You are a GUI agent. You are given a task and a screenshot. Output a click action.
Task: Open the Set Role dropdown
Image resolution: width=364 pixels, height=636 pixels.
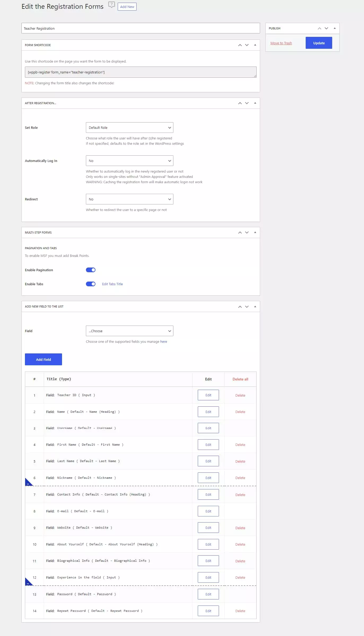click(129, 128)
